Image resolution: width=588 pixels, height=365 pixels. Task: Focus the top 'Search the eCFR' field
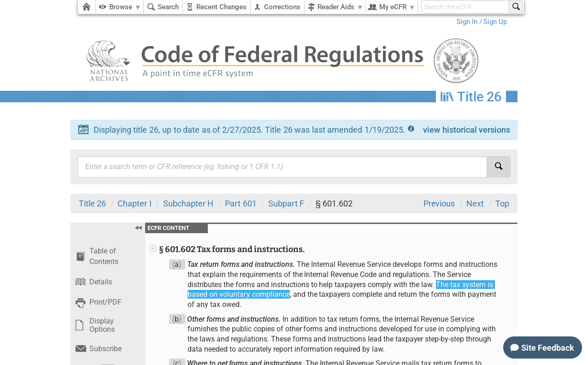[465, 7]
